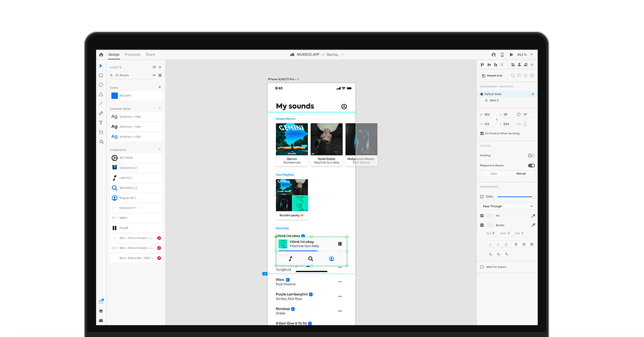The height and width of the screenshot is (337, 644).
Task: Click pause button in player component
Action: pos(340,244)
